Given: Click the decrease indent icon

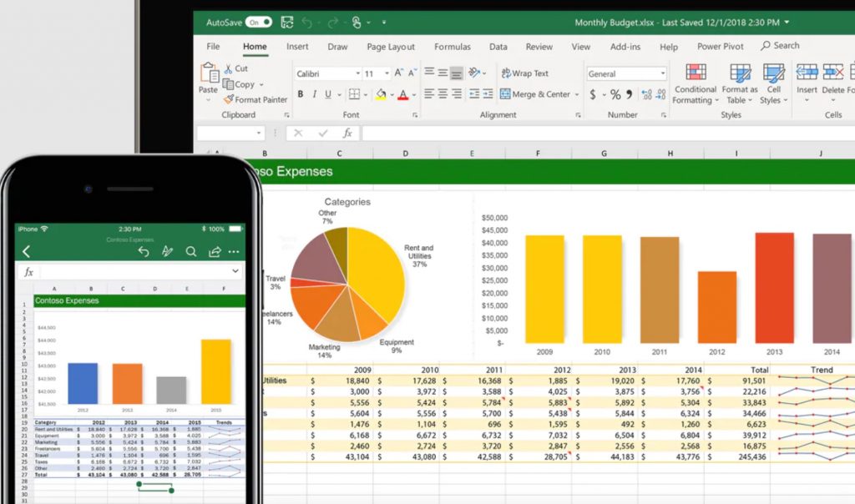Looking at the screenshot, I should 474,93.
